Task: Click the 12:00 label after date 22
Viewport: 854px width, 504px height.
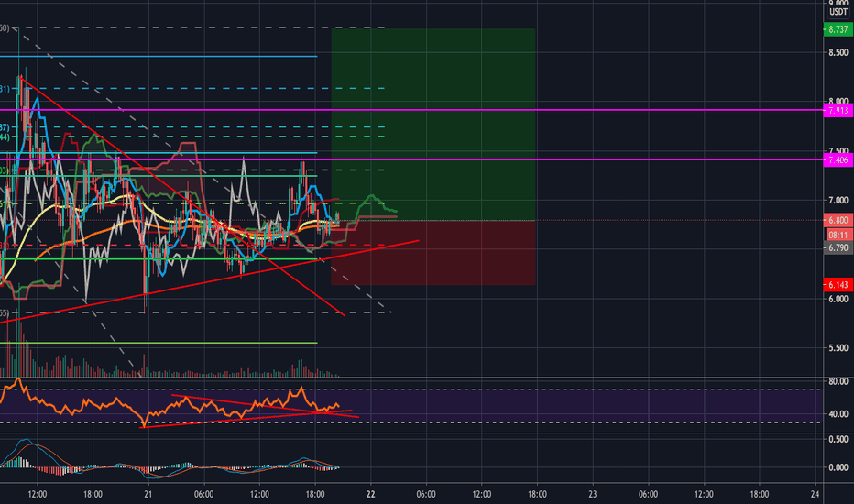Action: [481, 494]
